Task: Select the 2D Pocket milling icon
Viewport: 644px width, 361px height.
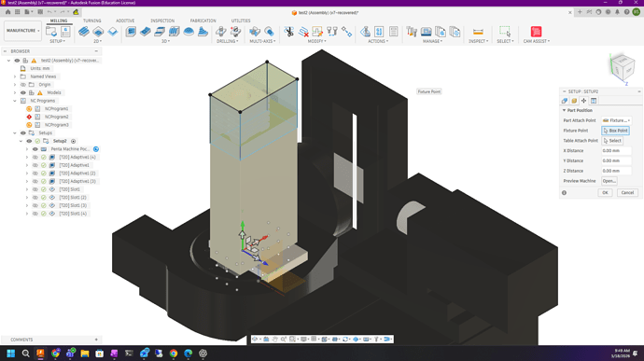Action: pos(98,32)
